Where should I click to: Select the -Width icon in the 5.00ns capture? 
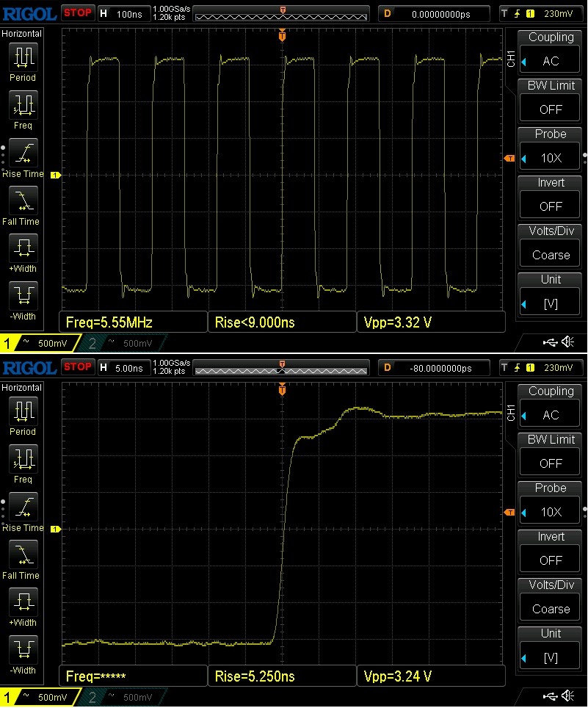(x=23, y=650)
